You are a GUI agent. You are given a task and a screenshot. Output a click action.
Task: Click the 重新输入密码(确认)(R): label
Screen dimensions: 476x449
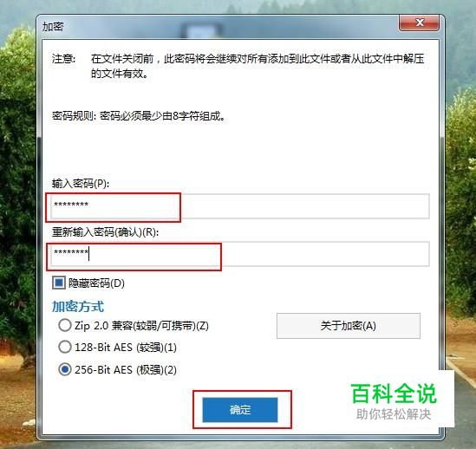tap(105, 232)
